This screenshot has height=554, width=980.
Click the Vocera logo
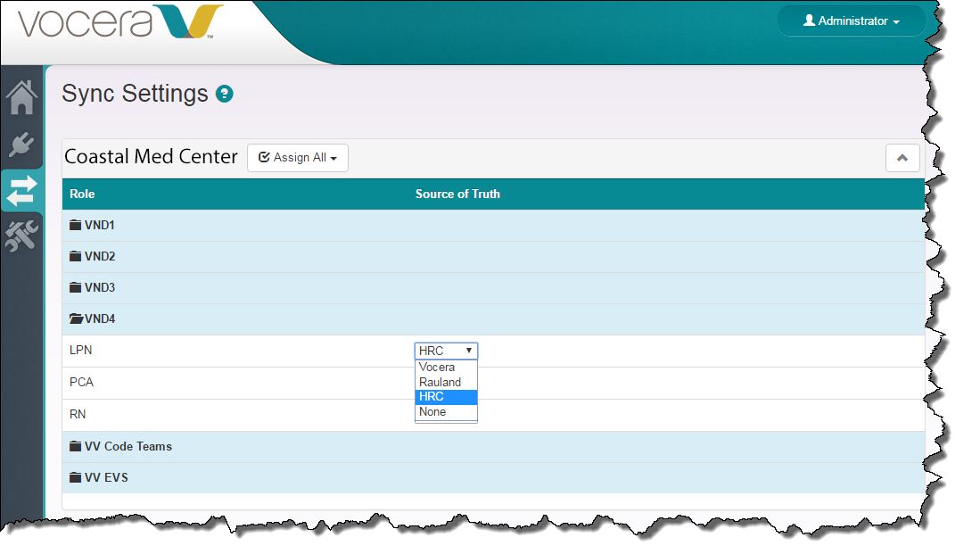click(120, 23)
